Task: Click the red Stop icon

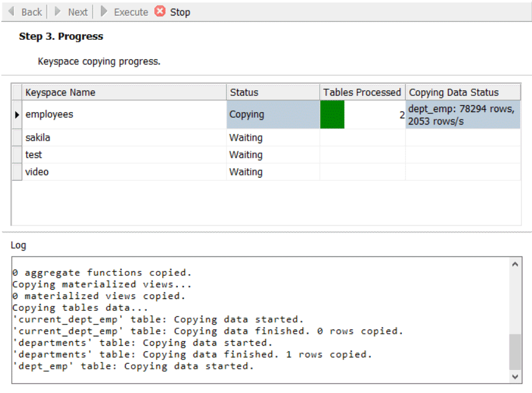Action: click(x=160, y=12)
